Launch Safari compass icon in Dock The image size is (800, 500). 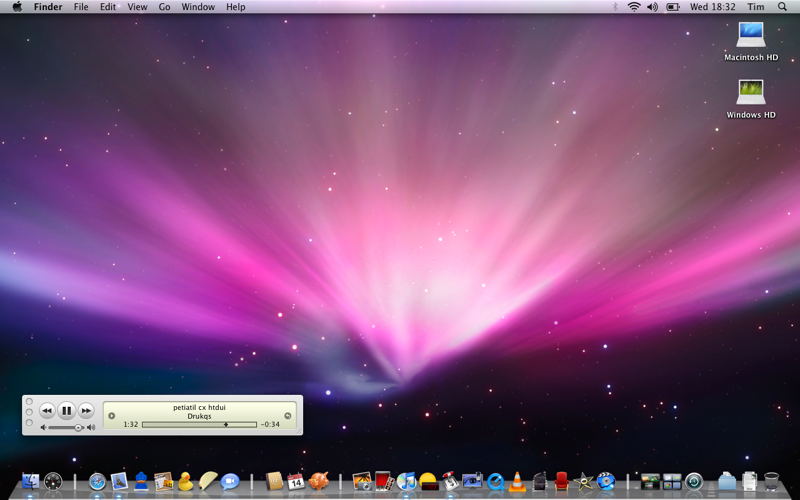click(x=97, y=481)
